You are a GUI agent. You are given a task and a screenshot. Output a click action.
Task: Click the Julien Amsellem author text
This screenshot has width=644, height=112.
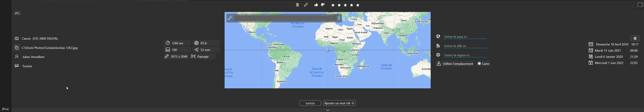pyautogui.click(x=33, y=57)
